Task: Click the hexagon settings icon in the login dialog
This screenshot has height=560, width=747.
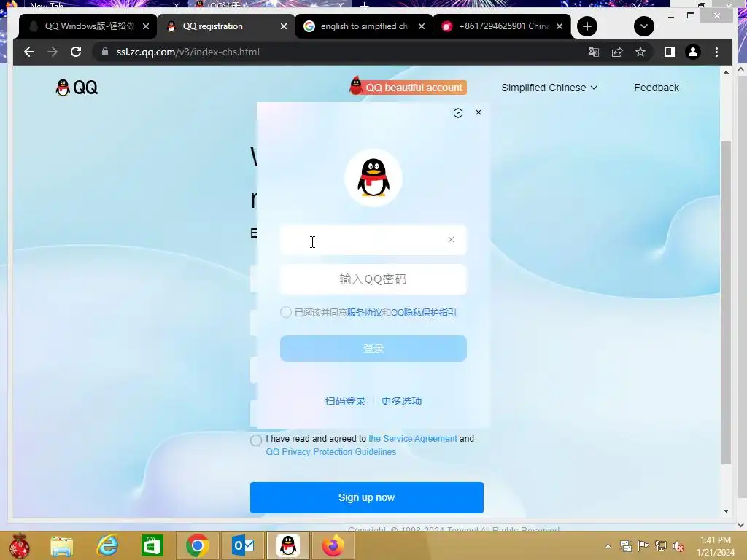Action: (458, 113)
